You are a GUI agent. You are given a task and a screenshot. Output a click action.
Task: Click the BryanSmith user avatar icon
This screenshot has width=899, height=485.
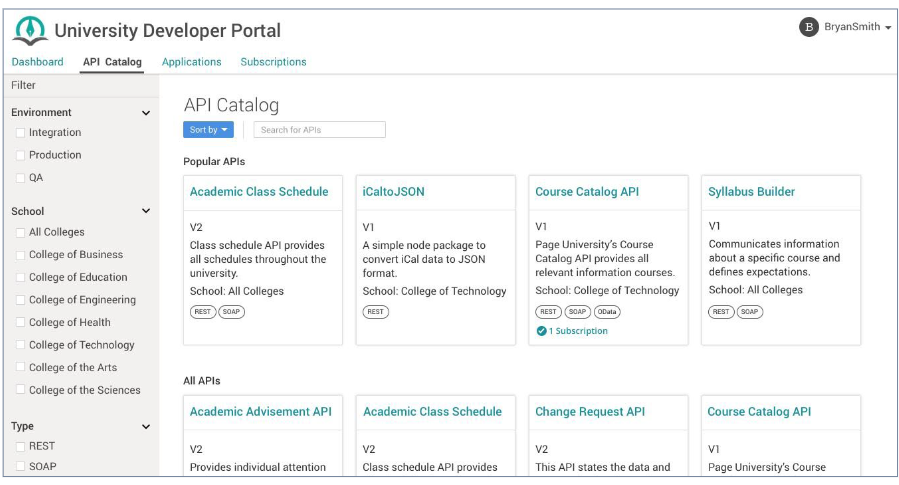[808, 27]
